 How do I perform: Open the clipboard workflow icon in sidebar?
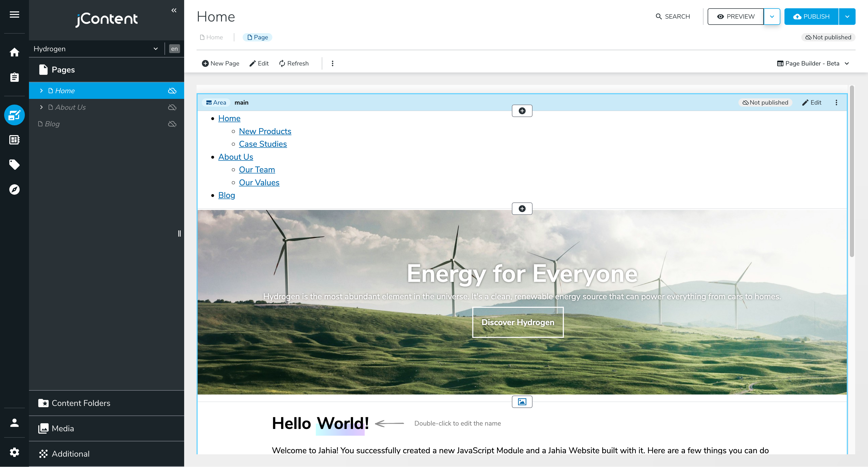click(14, 77)
